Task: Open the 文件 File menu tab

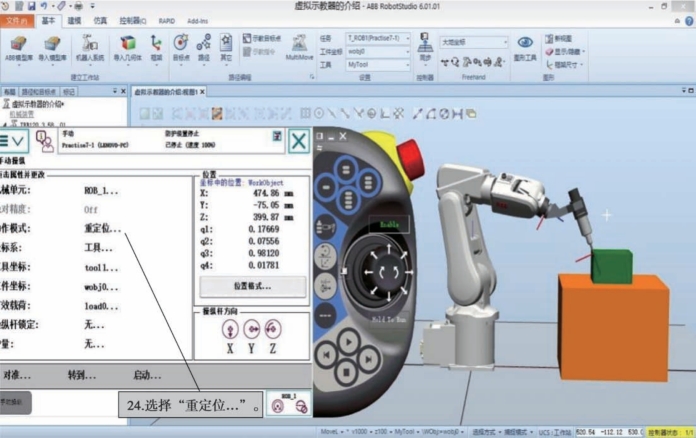Action: [17, 21]
